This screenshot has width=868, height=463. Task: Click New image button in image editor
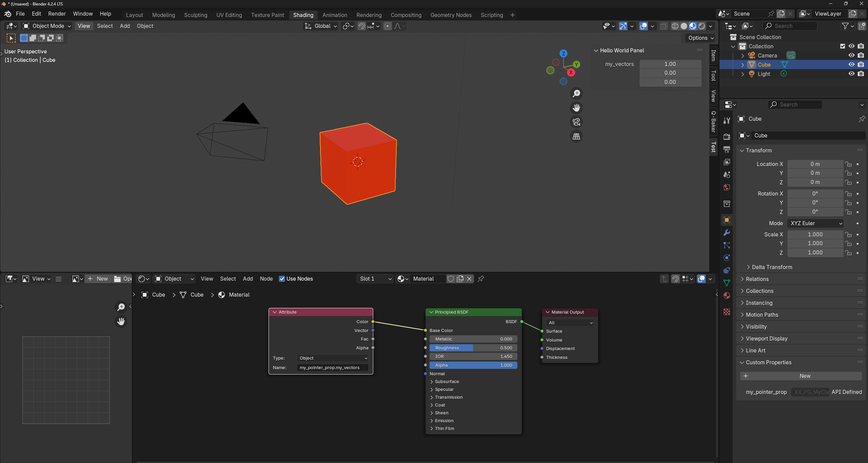pos(98,279)
